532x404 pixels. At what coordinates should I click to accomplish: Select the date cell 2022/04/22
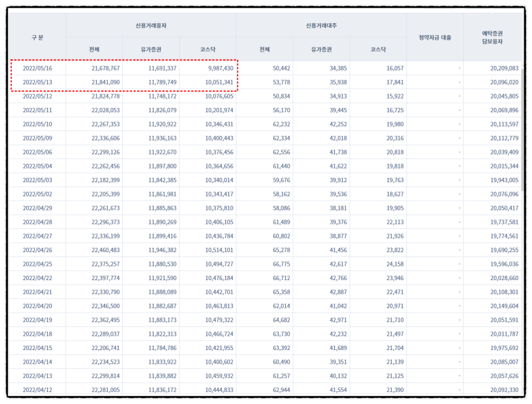[37, 278]
